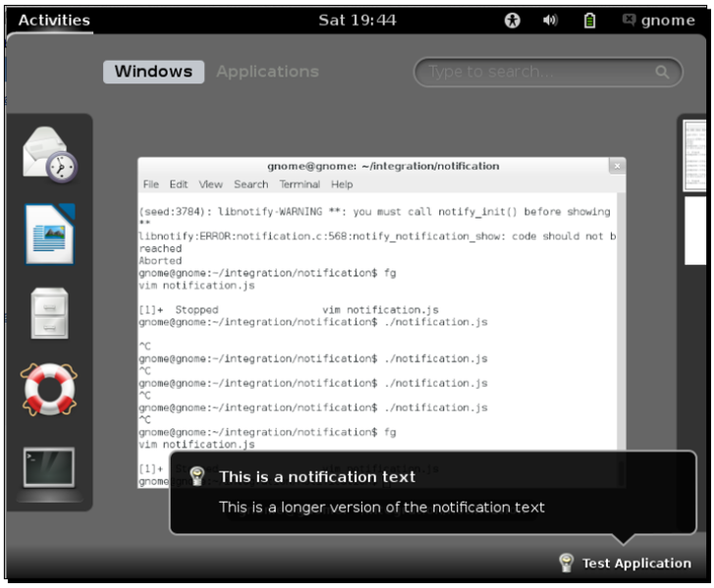The height and width of the screenshot is (588, 714).
Task: Open Test Application in message tray
Action: pyautogui.click(x=626, y=562)
